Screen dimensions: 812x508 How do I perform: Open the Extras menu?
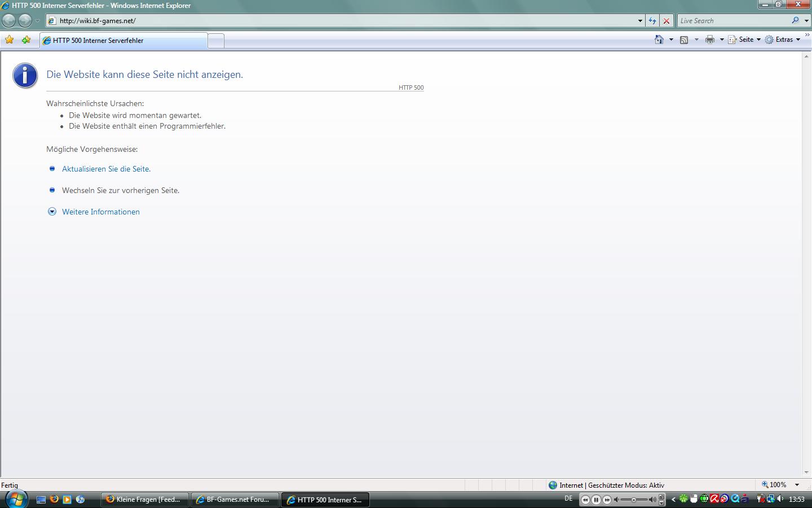click(x=784, y=40)
